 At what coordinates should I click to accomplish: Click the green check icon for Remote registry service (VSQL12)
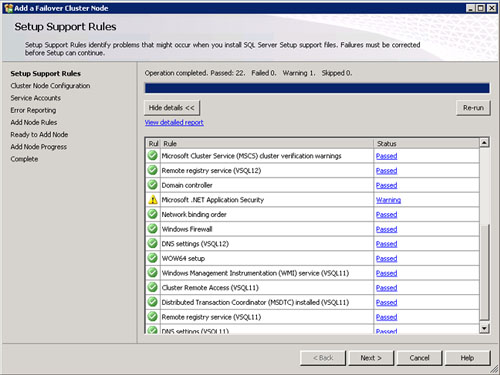pos(153,170)
